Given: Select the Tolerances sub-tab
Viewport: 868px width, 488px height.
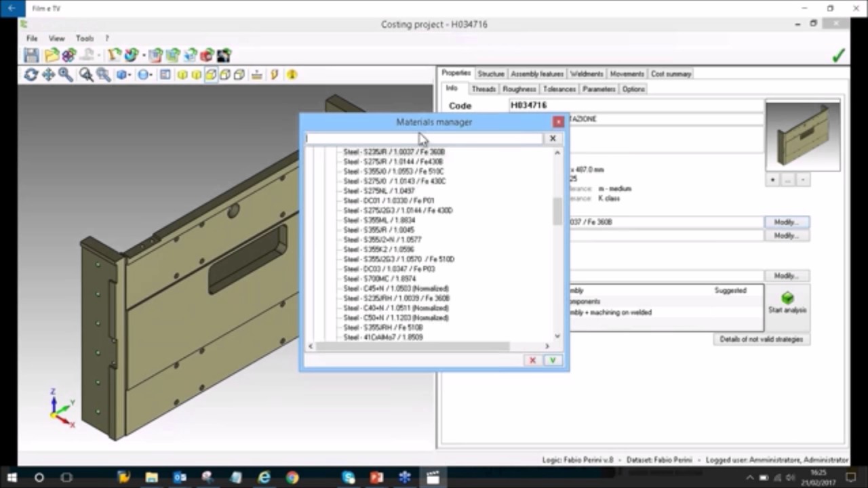Looking at the screenshot, I should point(559,89).
